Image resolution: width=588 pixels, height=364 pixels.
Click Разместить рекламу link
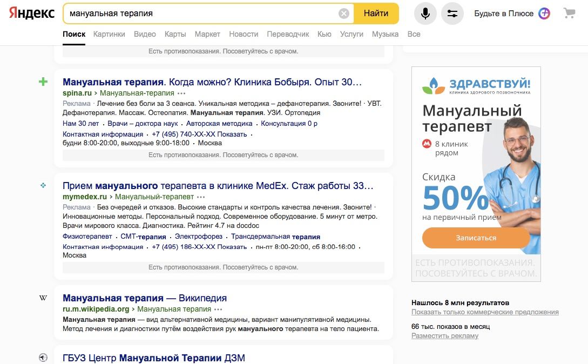[x=445, y=336]
